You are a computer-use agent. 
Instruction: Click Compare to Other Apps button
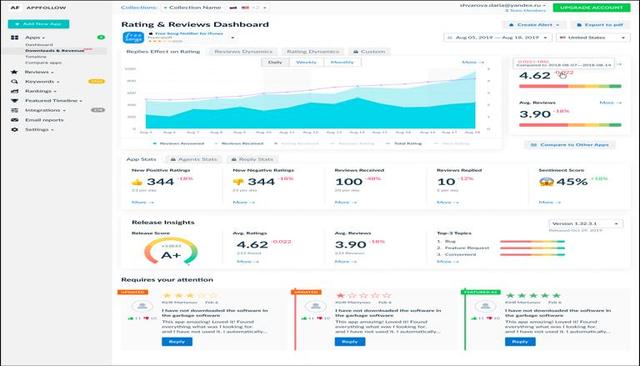[570, 145]
